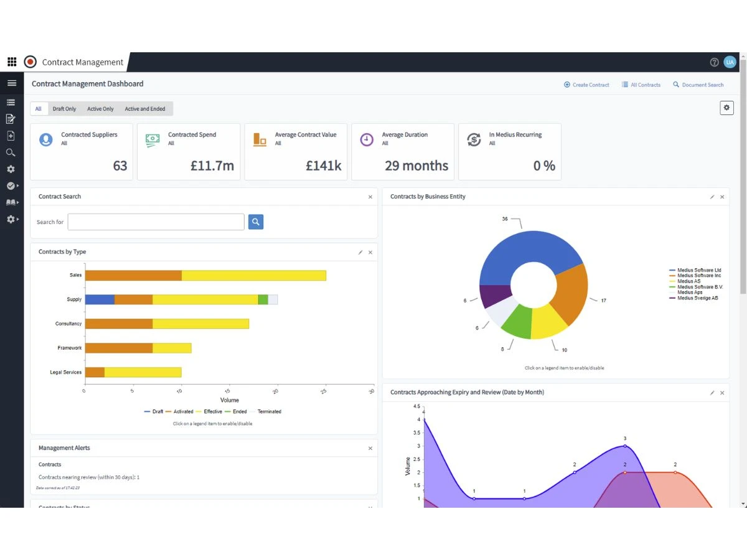Open the Document Search link
747x560 pixels.
coord(698,85)
